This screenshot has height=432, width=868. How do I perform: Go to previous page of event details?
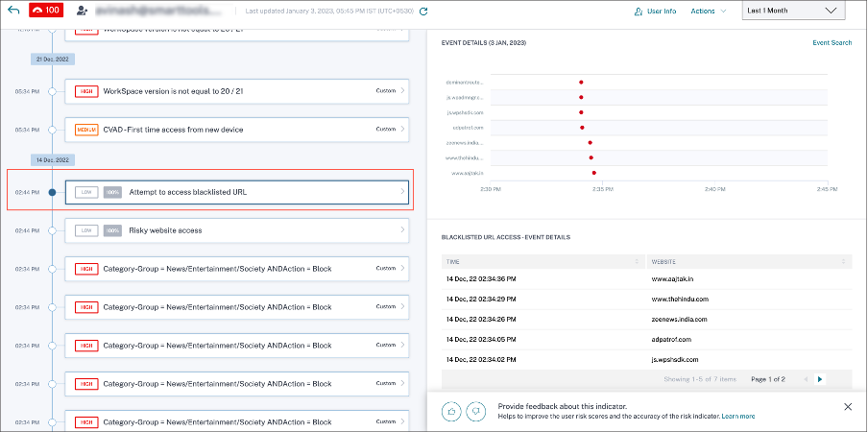tap(805, 379)
